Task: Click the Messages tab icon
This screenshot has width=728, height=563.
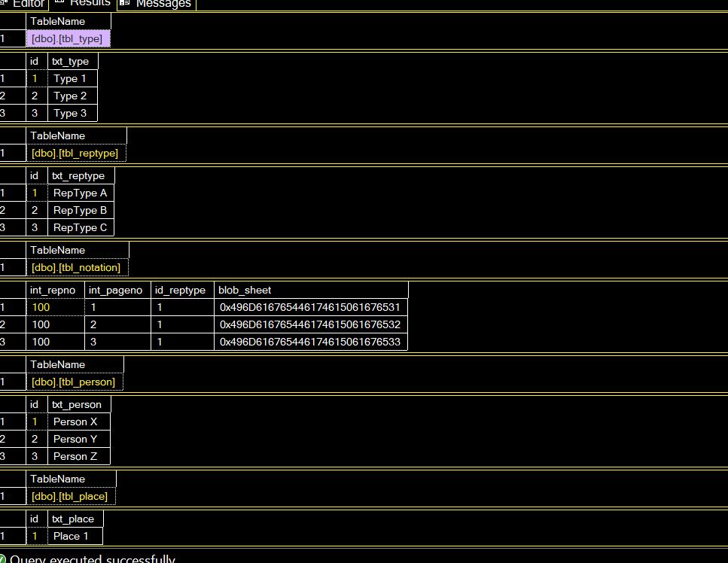Action: [x=125, y=4]
